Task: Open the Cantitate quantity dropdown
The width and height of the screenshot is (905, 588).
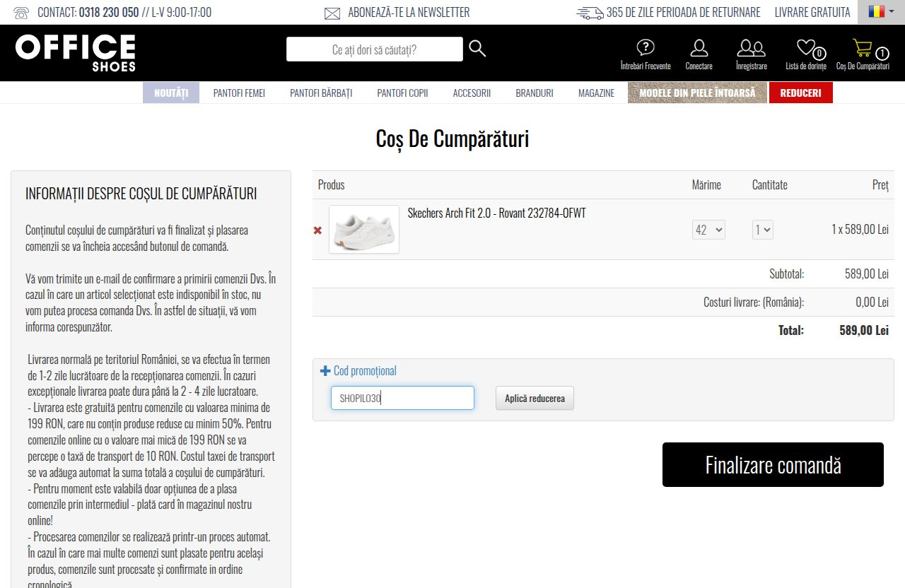Action: [x=763, y=230]
